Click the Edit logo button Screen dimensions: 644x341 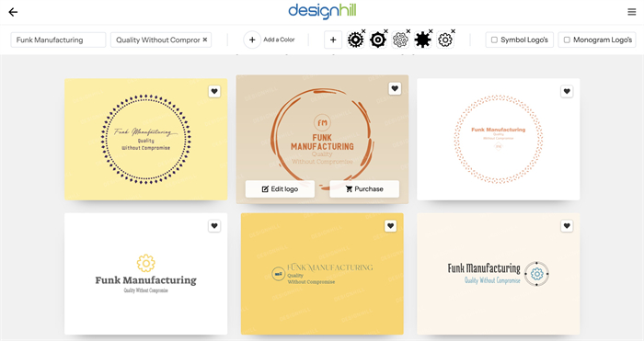(280, 189)
